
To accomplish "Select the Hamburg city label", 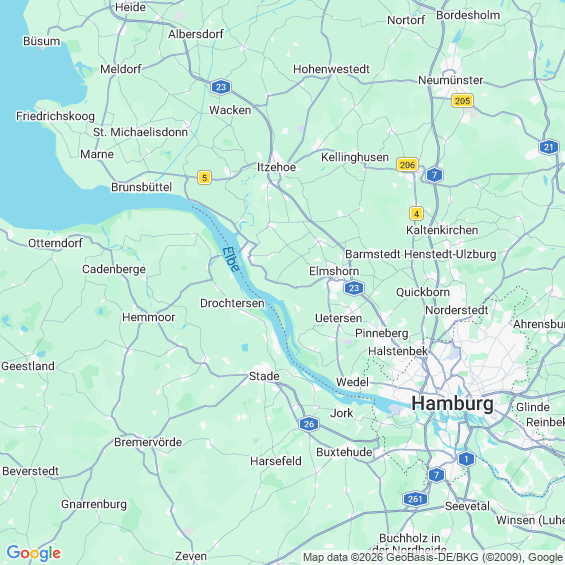I will pos(453,403).
